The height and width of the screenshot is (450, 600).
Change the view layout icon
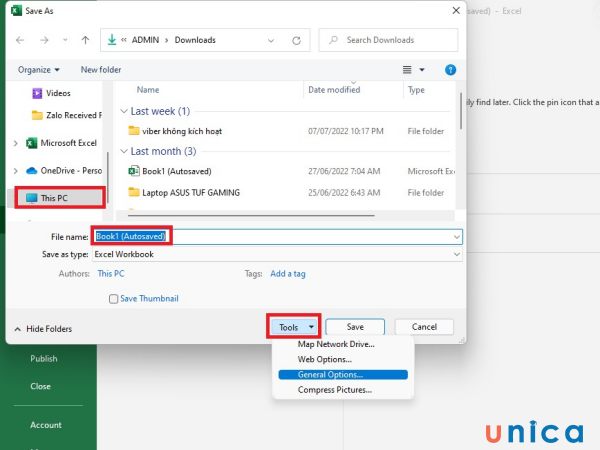(407, 70)
